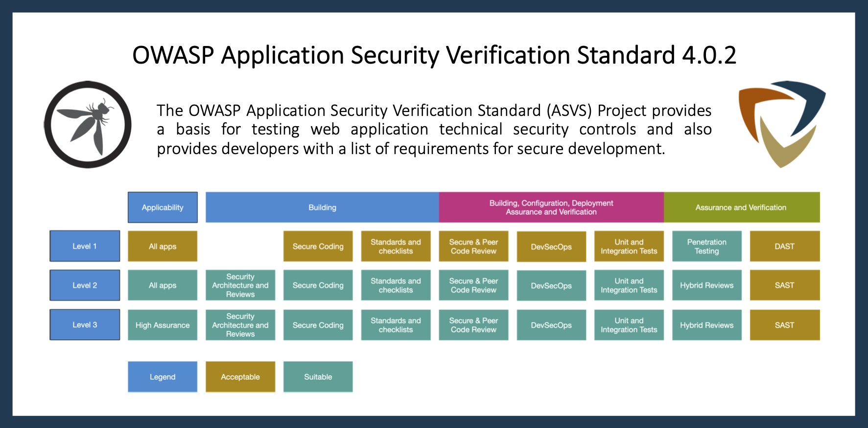Image resolution: width=868 pixels, height=428 pixels.
Task: Select All apps in the Level 2 row
Action: tap(163, 285)
